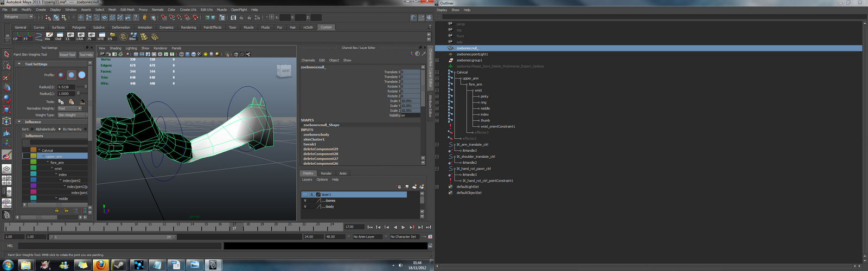This screenshot has width=868, height=271.
Task: Click the Radius(U) value field
Action: tap(66, 87)
